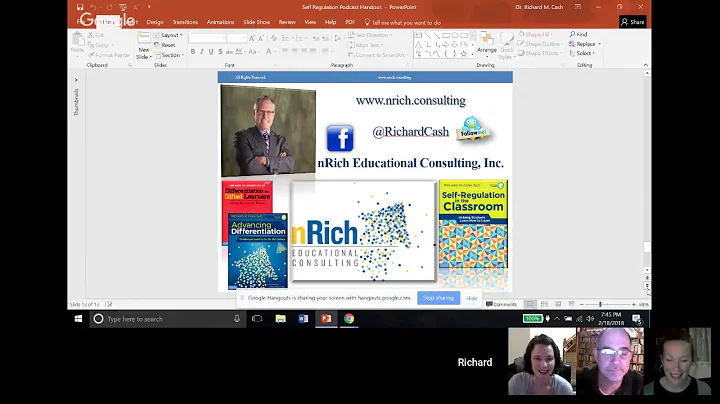Image resolution: width=720 pixels, height=404 pixels.
Task: Go to the Review tab
Action: 287,22
